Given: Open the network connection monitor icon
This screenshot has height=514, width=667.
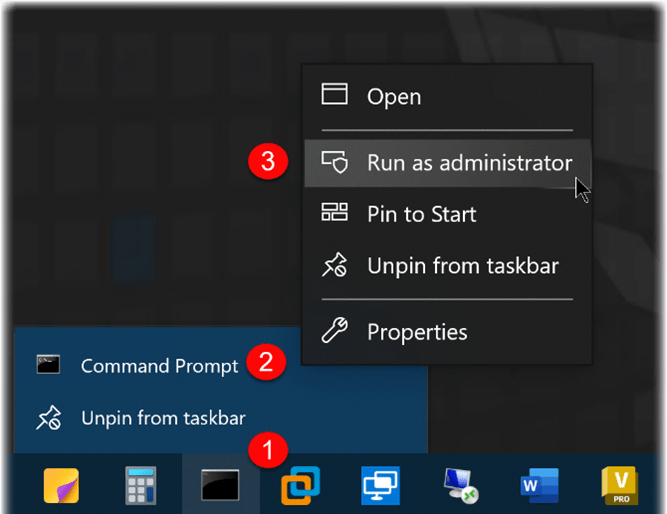Looking at the screenshot, I should [461, 485].
